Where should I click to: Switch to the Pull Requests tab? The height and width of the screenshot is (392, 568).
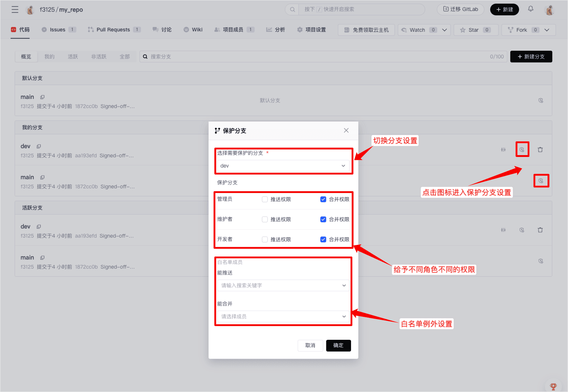pos(113,30)
